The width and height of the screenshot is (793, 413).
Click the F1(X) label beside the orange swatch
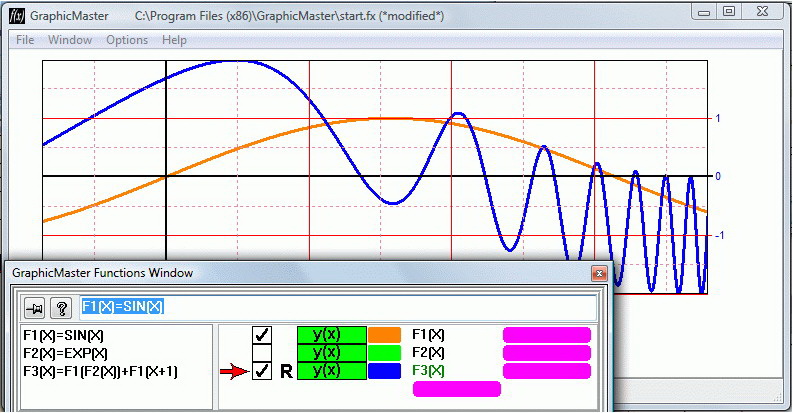pos(428,335)
